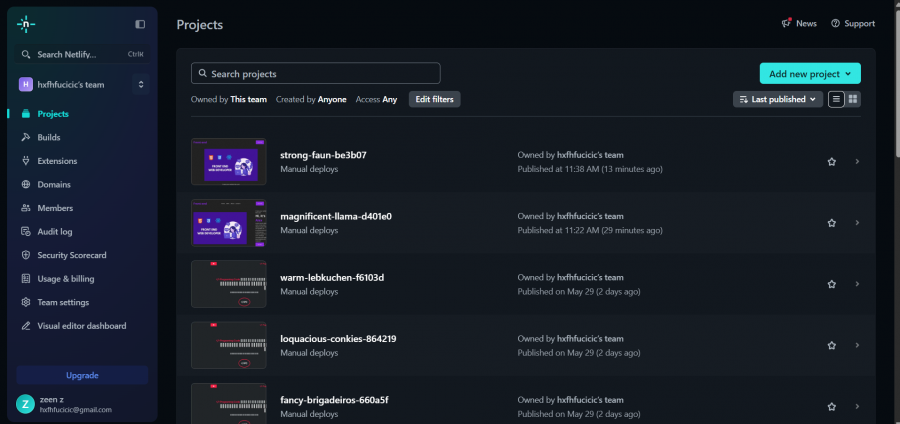The height and width of the screenshot is (424, 900).
Task: Click 'Published at 11:38 AM (13 minutes ago)'
Action: click(x=590, y=169)
